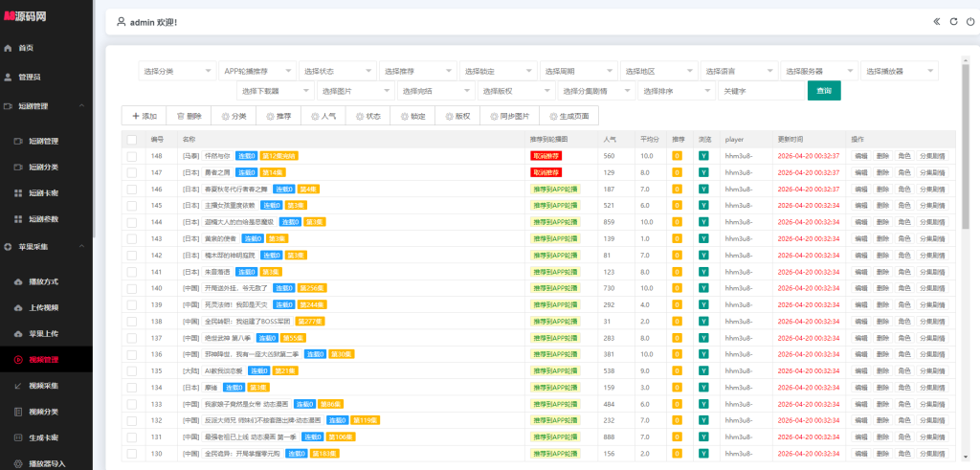Open 播放器导入 gear item in sidebar
Image resolution: width=980 pixels, height=470 pixels.
46,463
